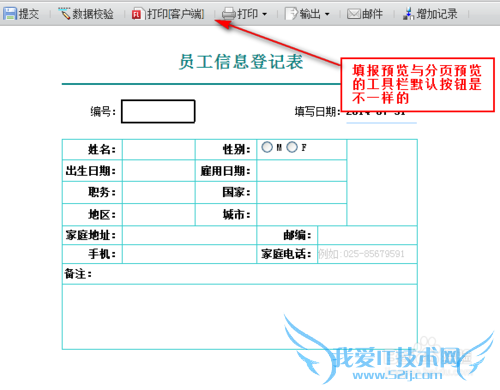The image size is (500, 390).
Task: Click the 出生日期 input cell
Action: [159, 171]
